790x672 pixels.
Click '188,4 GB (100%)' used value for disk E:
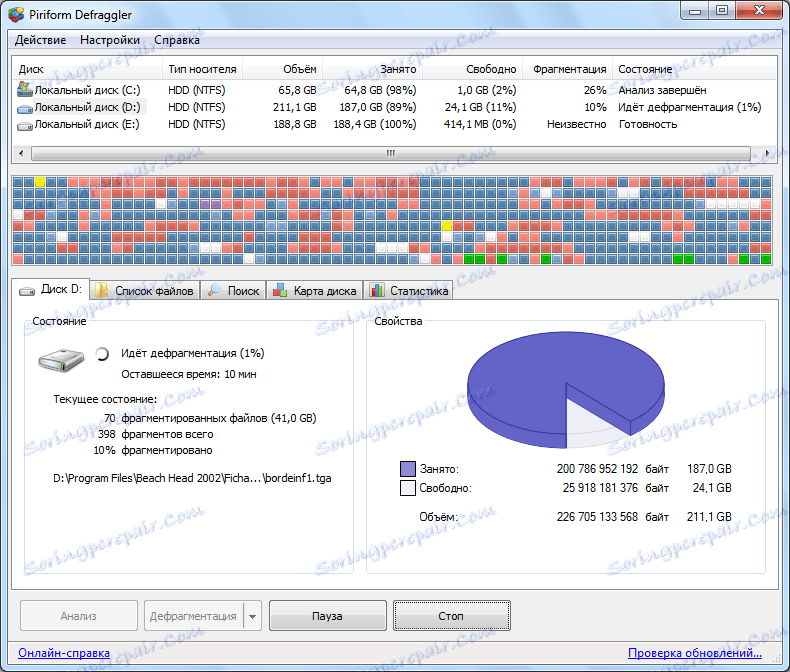tap(375, 124)
